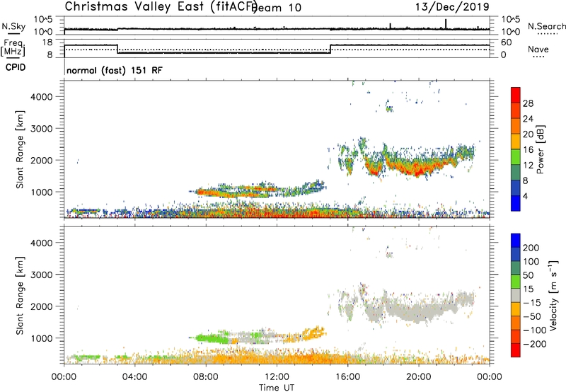Click the 'CPID' label
This screenshot has width=566, height=392.
tap(16, 67)
